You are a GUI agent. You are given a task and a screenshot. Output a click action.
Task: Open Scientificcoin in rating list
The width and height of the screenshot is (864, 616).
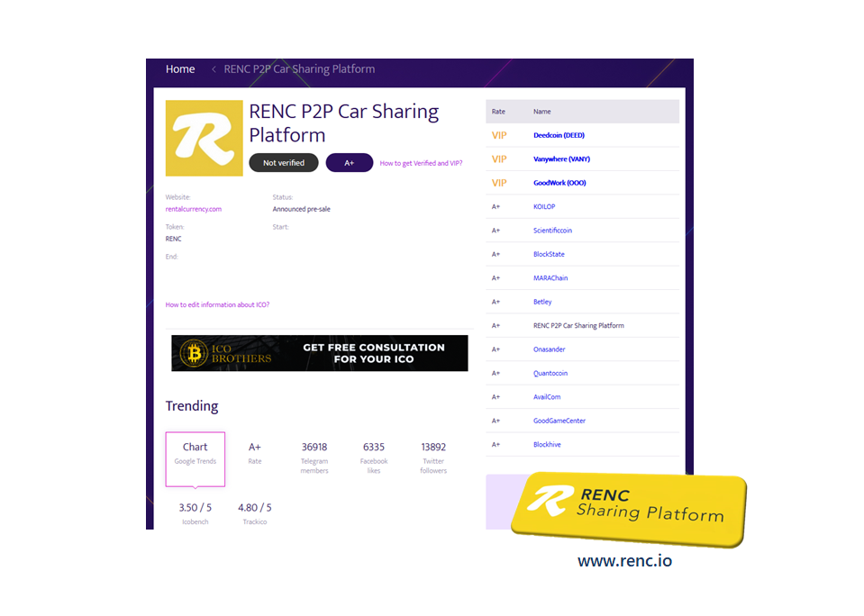[552, 231]
